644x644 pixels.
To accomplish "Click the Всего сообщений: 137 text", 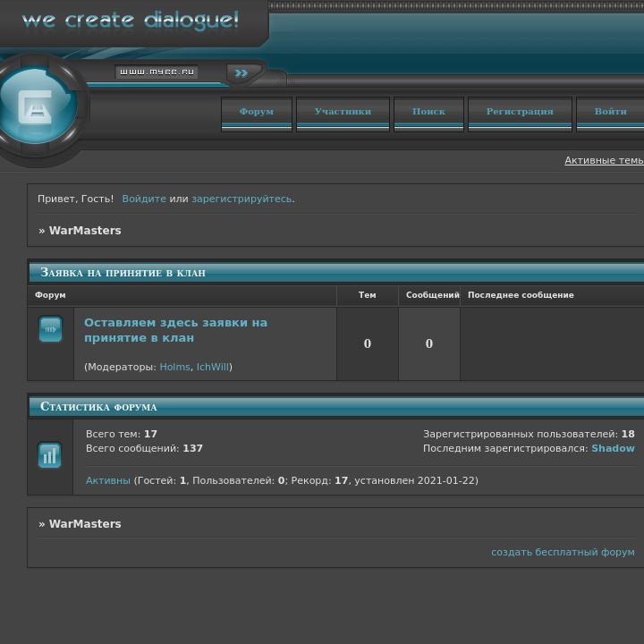I will click(x=144, y=448).
